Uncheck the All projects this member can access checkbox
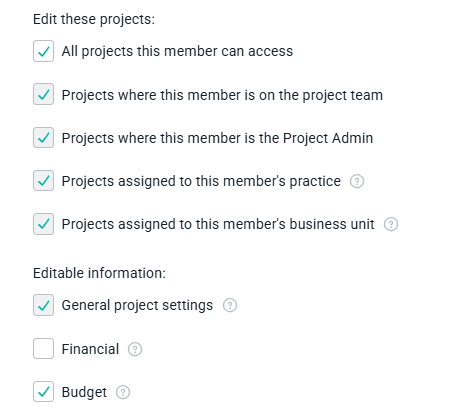Screen dimensions: 460x416 [43, 51]
